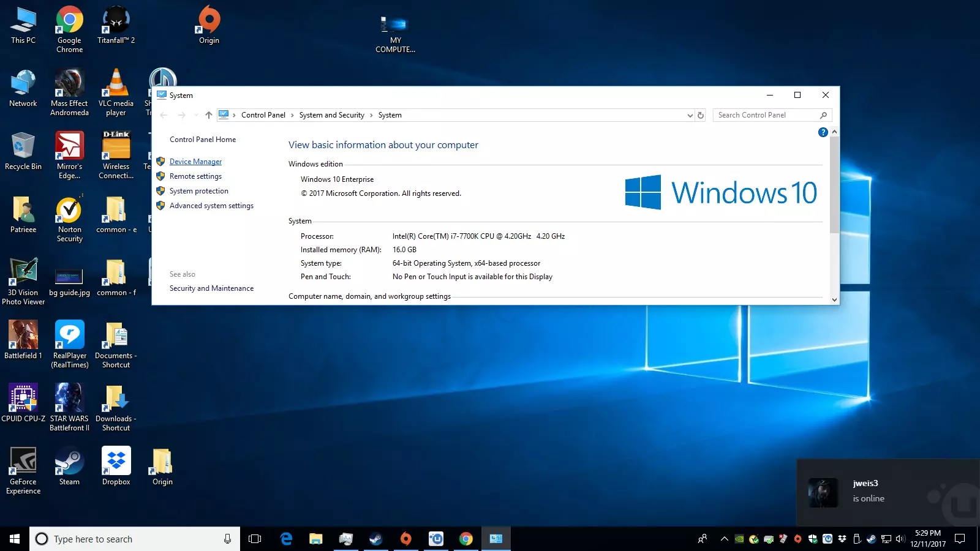Open System protection settings
980x551 pixels.
point(198,191)
